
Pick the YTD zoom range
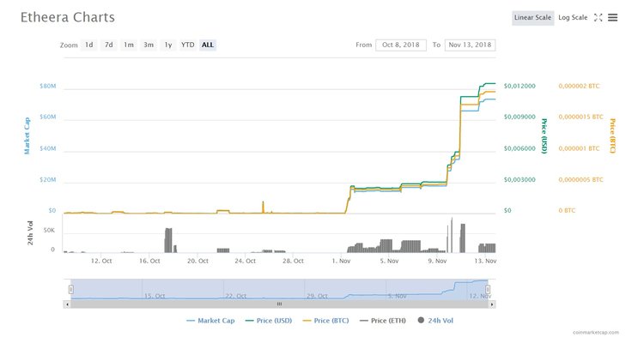[x=187, y=45]
